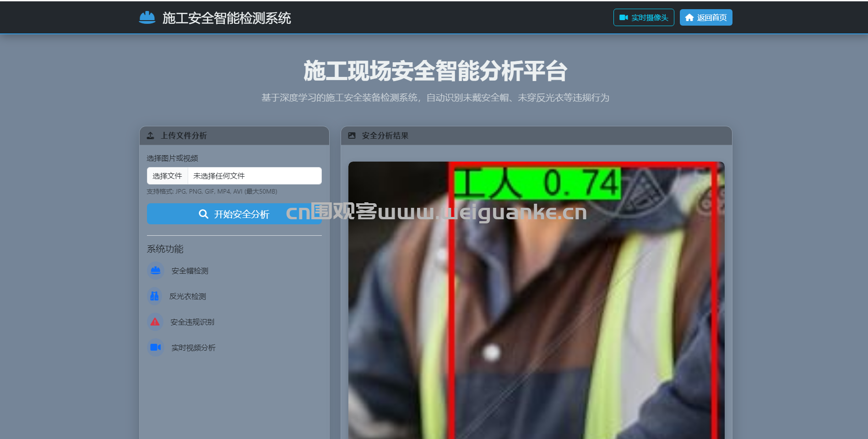Screen dimensions: 868x439
Task: Click the 安全分析结果 panel header text
Action: tap(385, 135)
